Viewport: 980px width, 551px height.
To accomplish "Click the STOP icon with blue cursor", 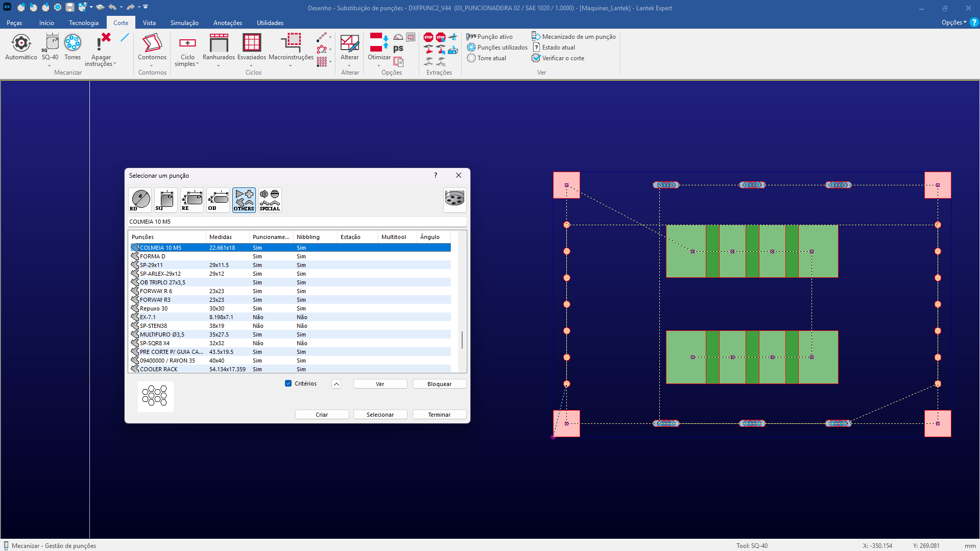I will [441, 37].
